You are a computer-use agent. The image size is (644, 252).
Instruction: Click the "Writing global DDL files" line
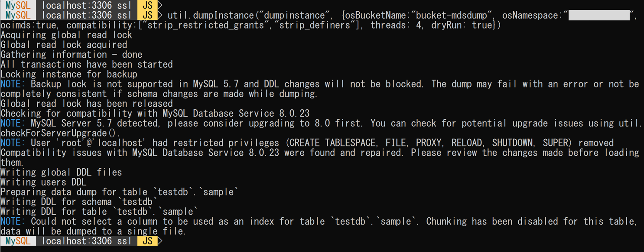61,172
